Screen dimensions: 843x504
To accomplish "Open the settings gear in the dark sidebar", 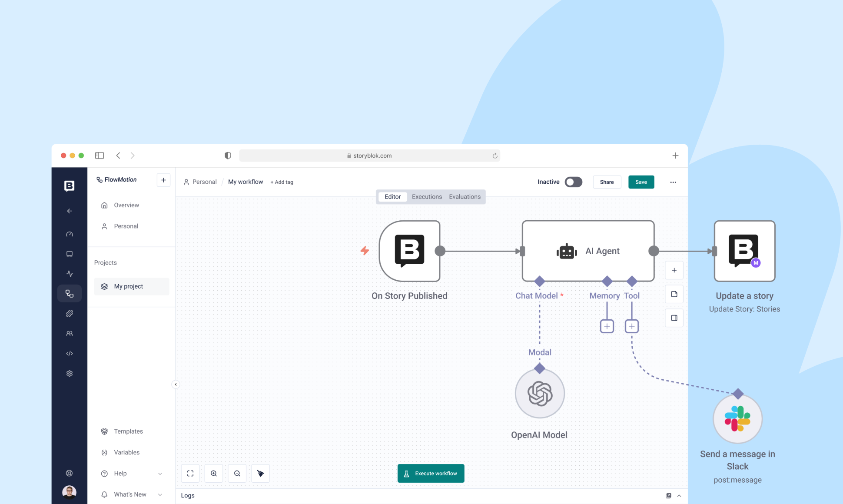I will pyautogui.click(x=70, y=373).
